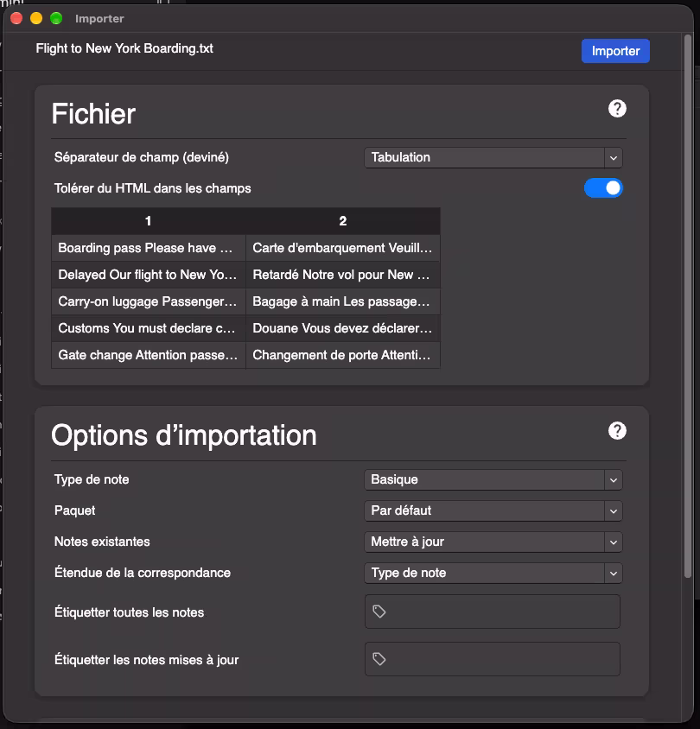The image size is (700, 729).
Task: Open help for the Fichier section
Action: coord(617,109)
